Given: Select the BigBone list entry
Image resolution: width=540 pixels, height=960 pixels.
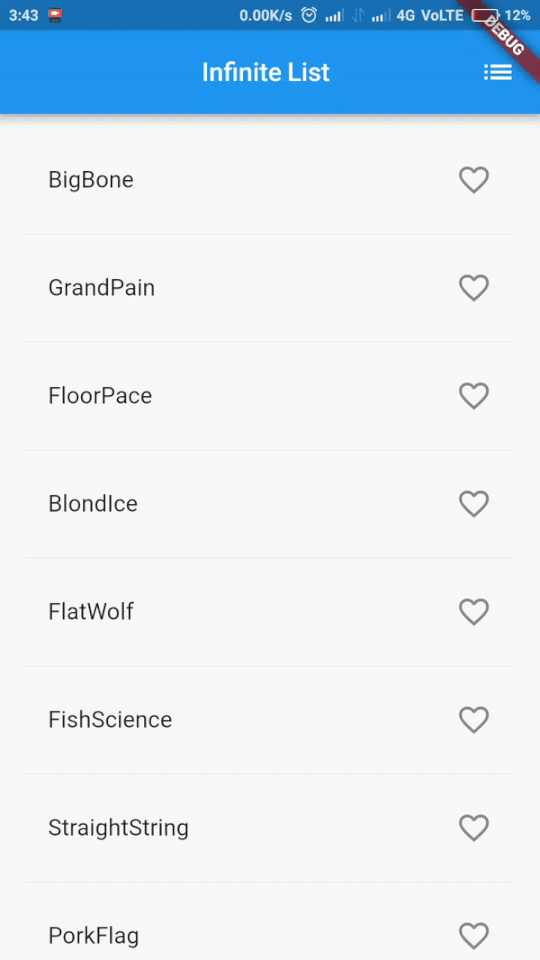Looking at the screenshot, I should 270,180.
